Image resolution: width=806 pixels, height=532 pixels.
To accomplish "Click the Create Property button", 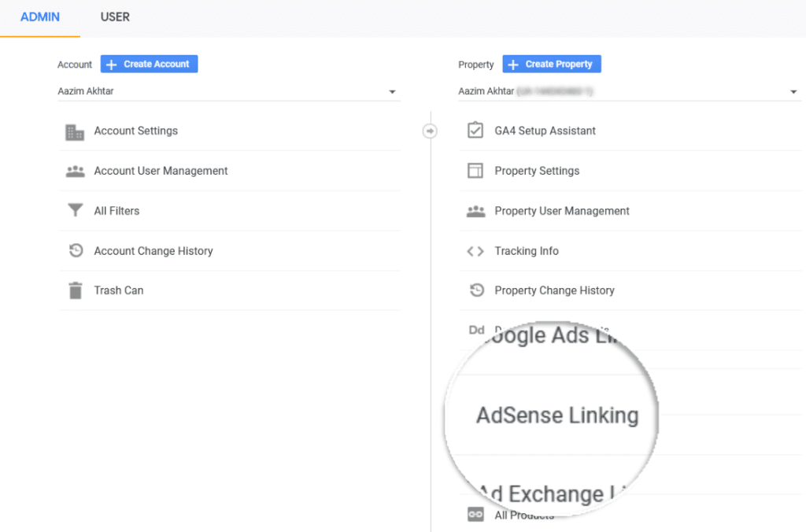I will point(552,65).
